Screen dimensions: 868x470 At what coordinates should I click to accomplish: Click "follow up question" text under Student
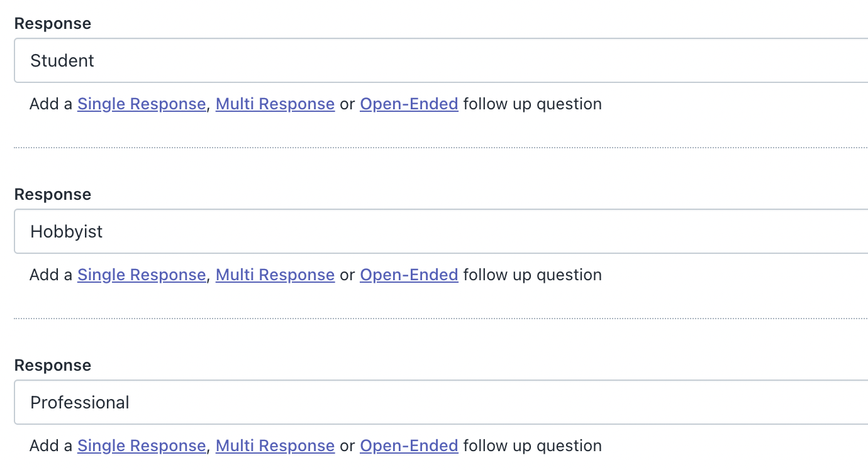532,104
